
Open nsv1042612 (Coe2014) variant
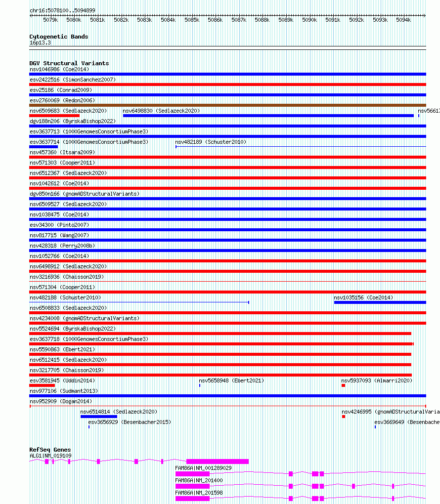[x=59, y=183]
